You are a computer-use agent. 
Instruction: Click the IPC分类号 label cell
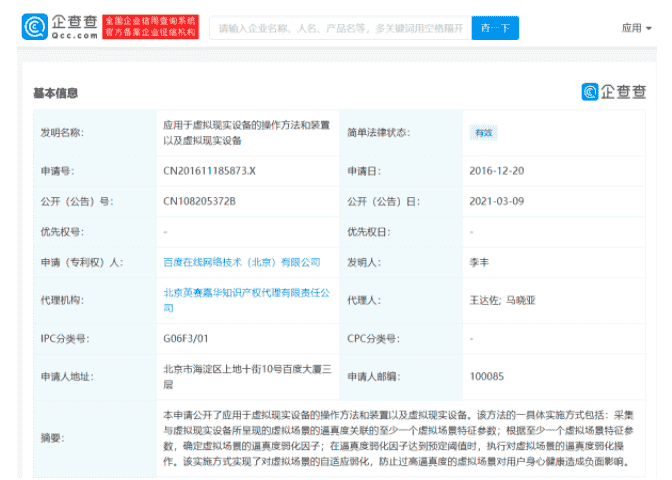(x=95, y=339)
